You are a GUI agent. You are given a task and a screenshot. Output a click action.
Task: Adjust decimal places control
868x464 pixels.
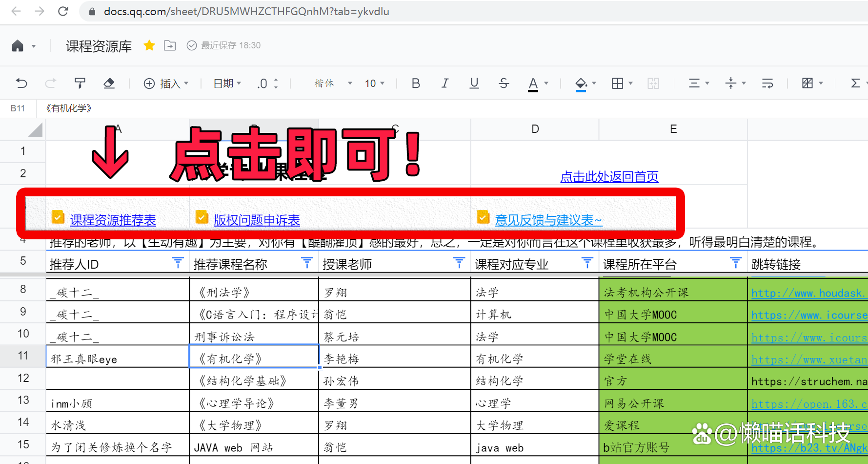[268, 84]
